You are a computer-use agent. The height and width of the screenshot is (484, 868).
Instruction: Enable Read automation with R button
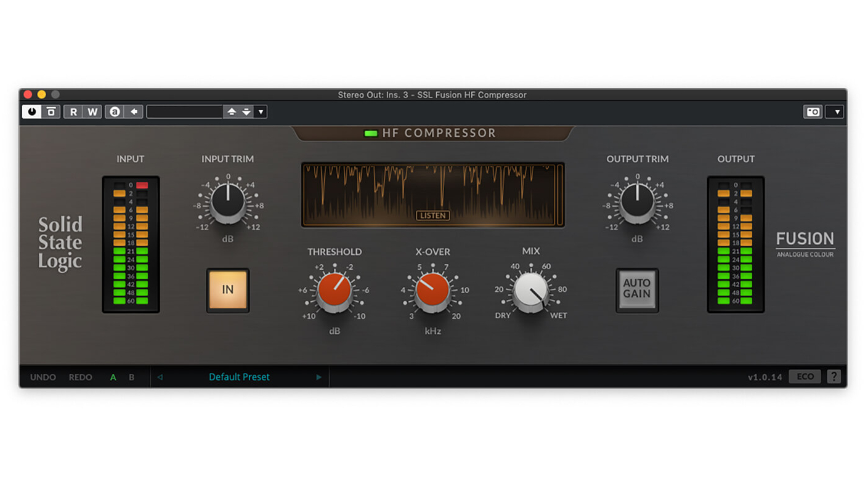(x=73, y=111)
